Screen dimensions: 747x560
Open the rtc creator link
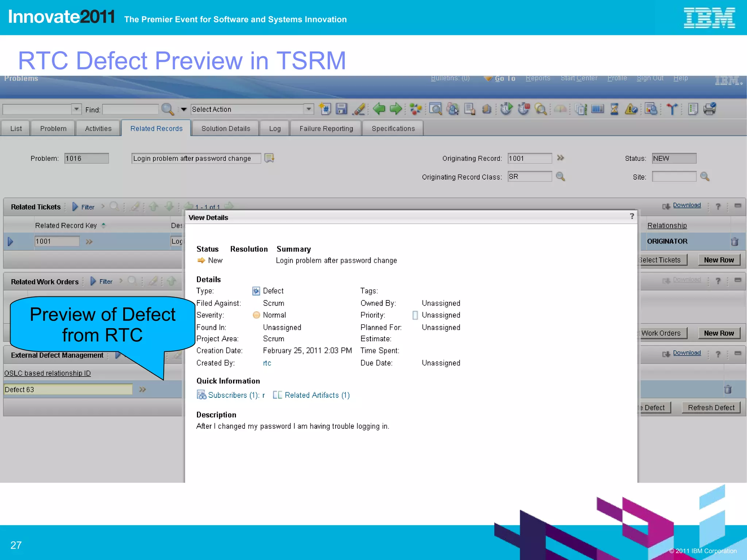267,363
